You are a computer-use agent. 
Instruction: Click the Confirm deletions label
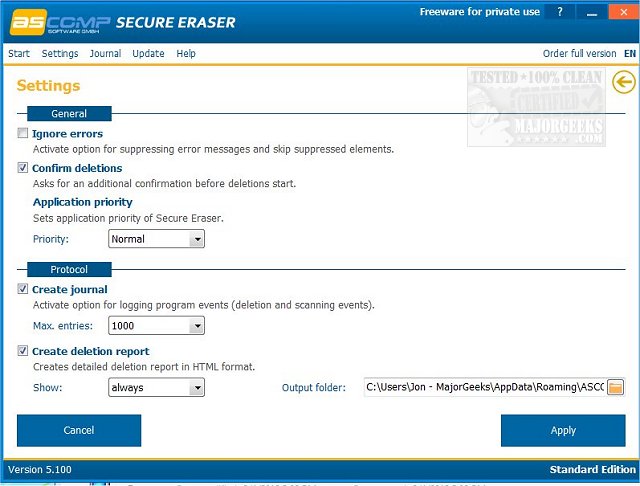click(77, 168)
